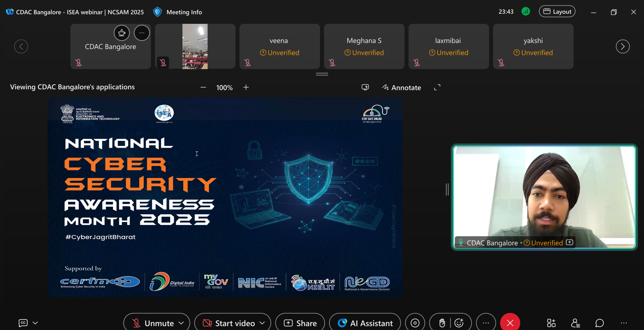This screenshot has height=330, width=644.
Task: Toggle closed captions button
Action: [x=23, y=323]
